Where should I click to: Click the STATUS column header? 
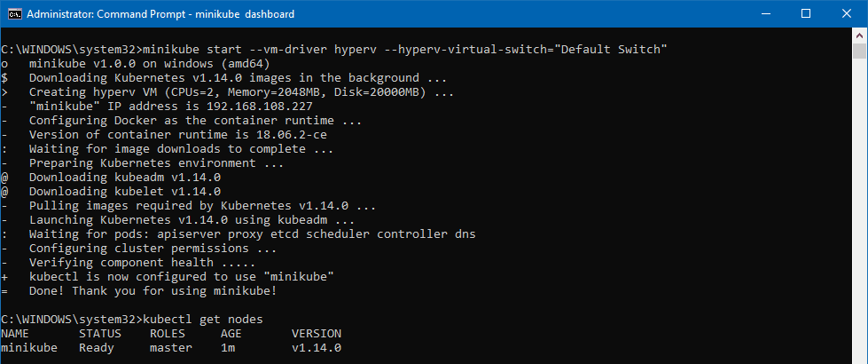click(99, 334)
